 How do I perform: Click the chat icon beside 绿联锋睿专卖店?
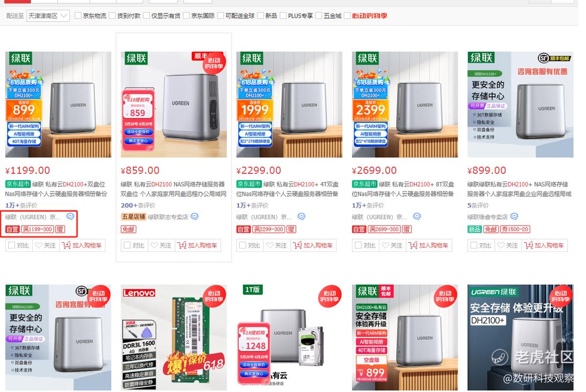[x=514, y=217]
